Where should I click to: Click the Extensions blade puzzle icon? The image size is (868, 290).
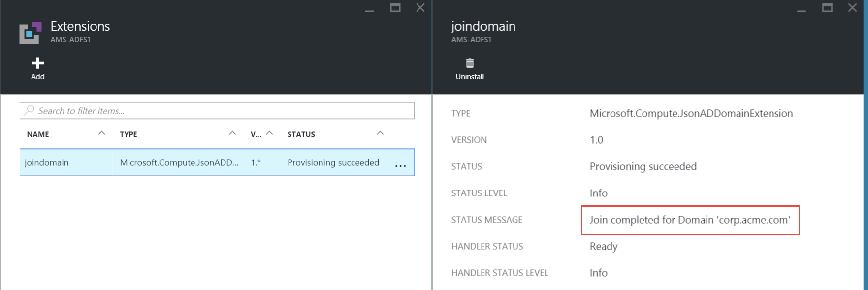(30, 32)
